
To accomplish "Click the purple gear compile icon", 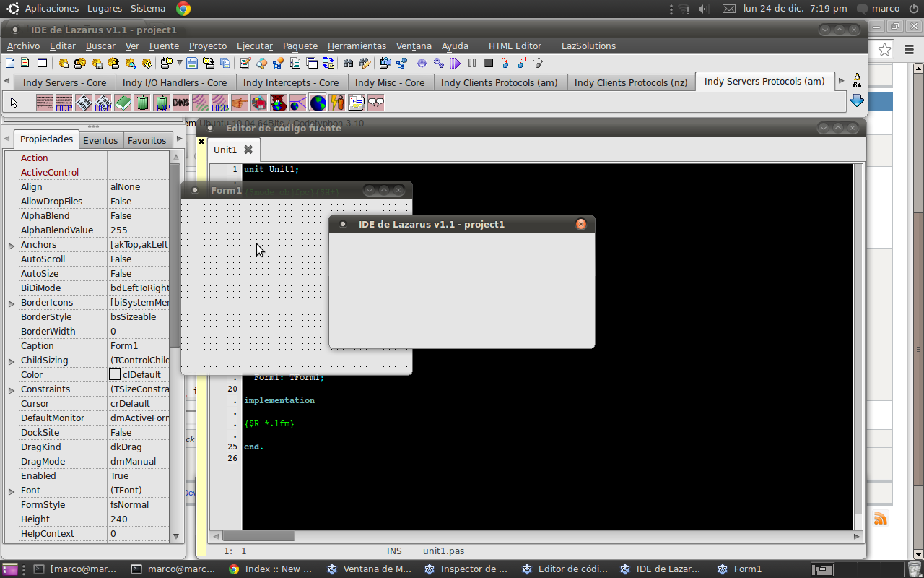I will click(422, 63).
